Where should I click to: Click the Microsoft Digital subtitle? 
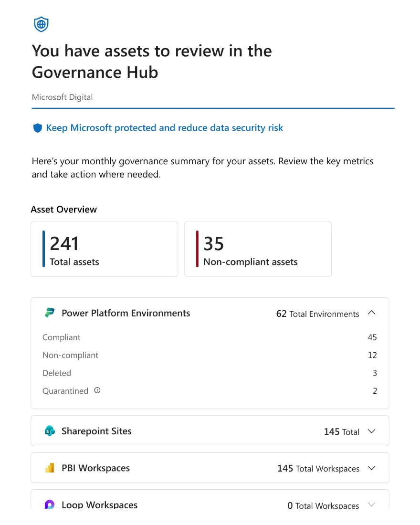tap(63, 97)
